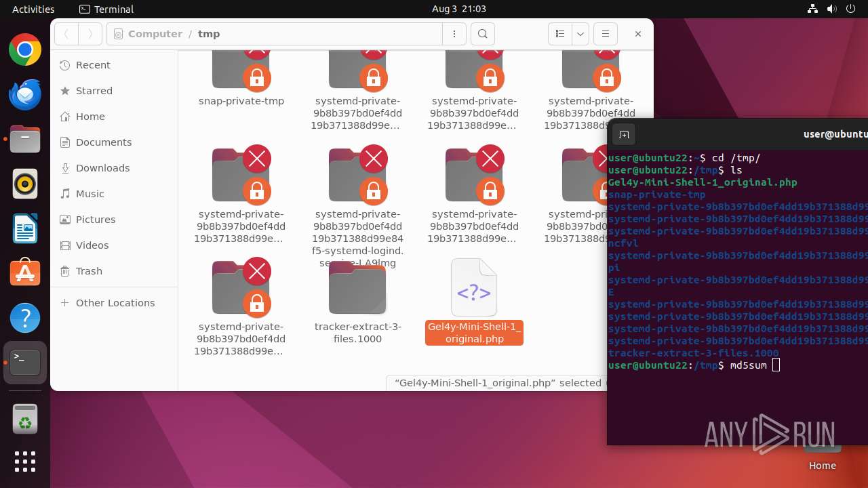Open the Trash icon in the dock

click(x=25, y=419)
